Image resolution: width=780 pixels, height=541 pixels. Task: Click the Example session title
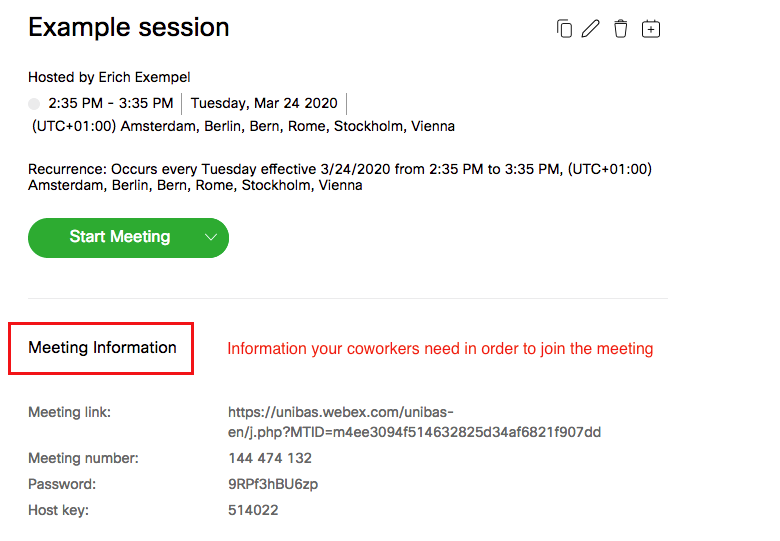129,28
